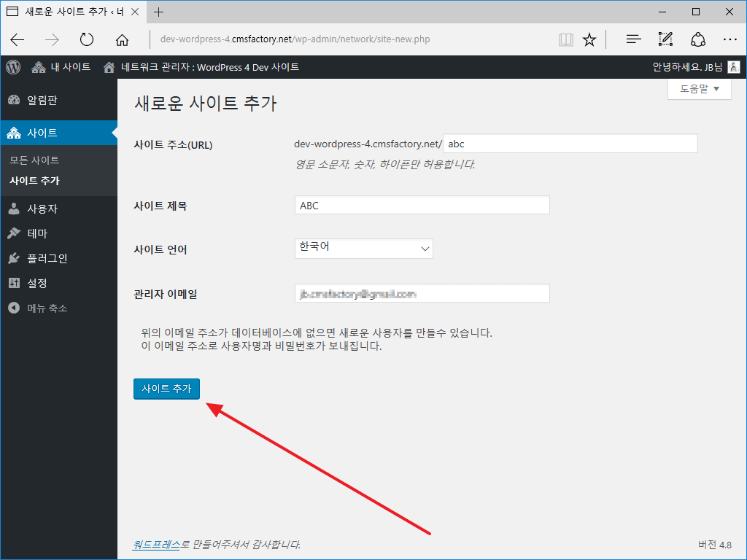Click the 사이트 언어 field label

point(160,249)
